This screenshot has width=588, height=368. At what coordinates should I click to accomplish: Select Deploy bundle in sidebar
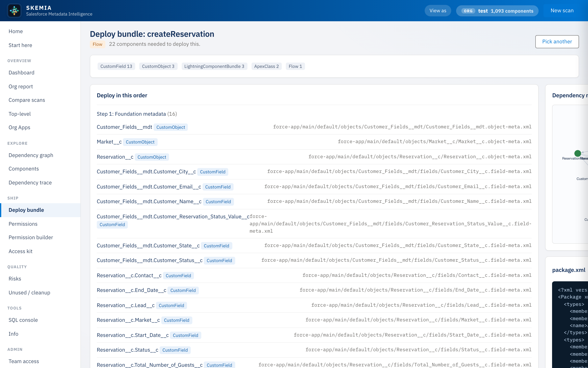pos(40,210)
